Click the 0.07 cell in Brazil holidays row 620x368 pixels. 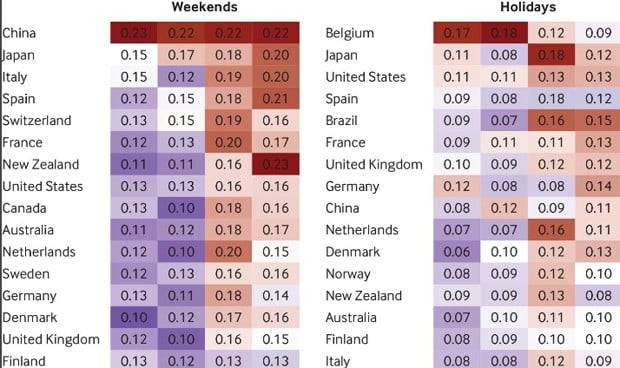pyautogui.click(x=504, y=120)
